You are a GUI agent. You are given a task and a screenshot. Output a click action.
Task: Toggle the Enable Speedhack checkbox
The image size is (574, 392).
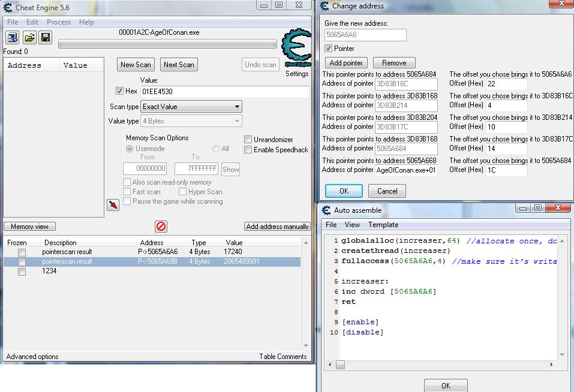tap(248, 149)
